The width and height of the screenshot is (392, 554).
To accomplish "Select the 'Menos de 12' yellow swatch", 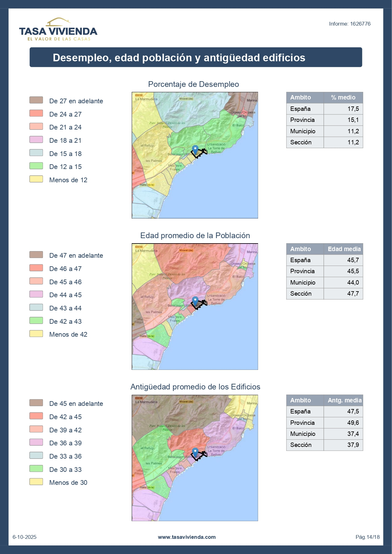I will coord(36,179).
